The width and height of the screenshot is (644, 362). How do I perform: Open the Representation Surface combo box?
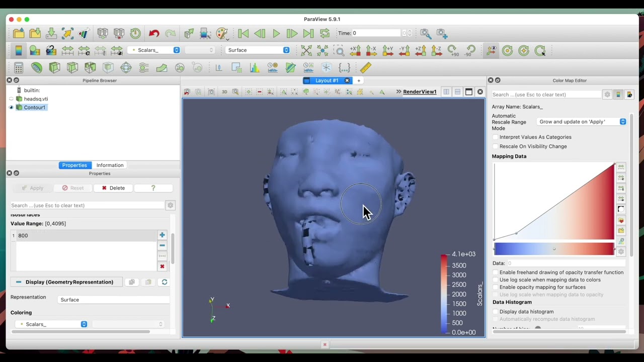point(114,300)
